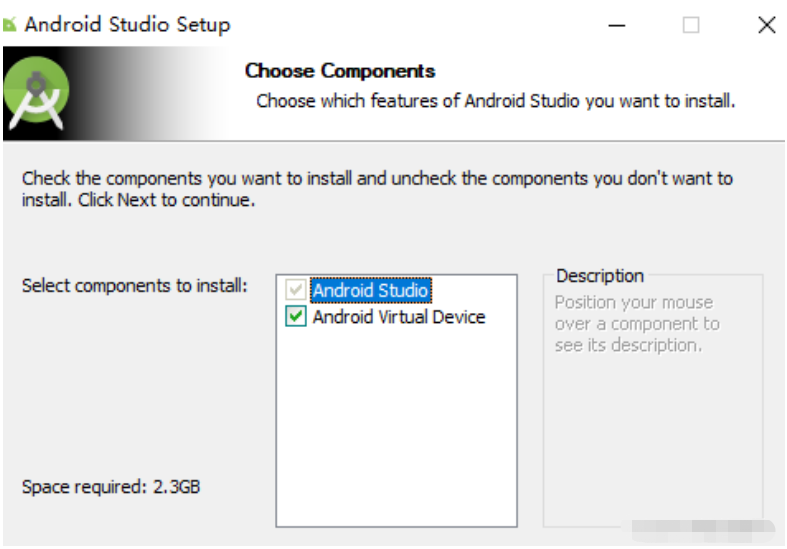Click the small Android icon in title bar
The image size is (787, 549).
click(9, 25)
